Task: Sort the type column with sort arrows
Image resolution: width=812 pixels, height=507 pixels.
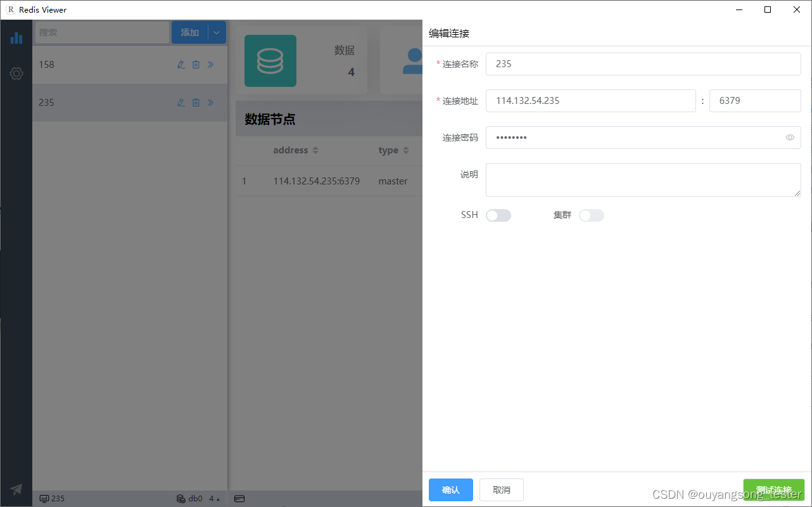Action: pyautogui.click(x=405, y=150)
